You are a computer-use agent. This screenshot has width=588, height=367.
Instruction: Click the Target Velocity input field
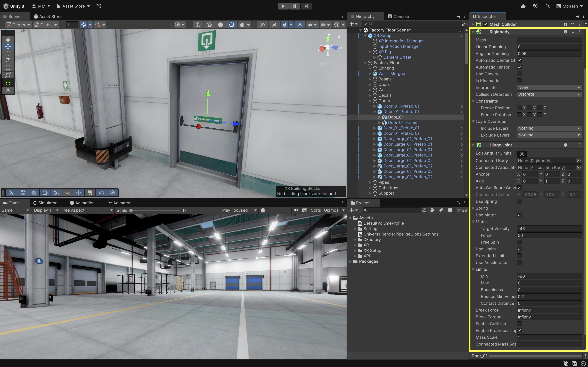click(549, 229)
